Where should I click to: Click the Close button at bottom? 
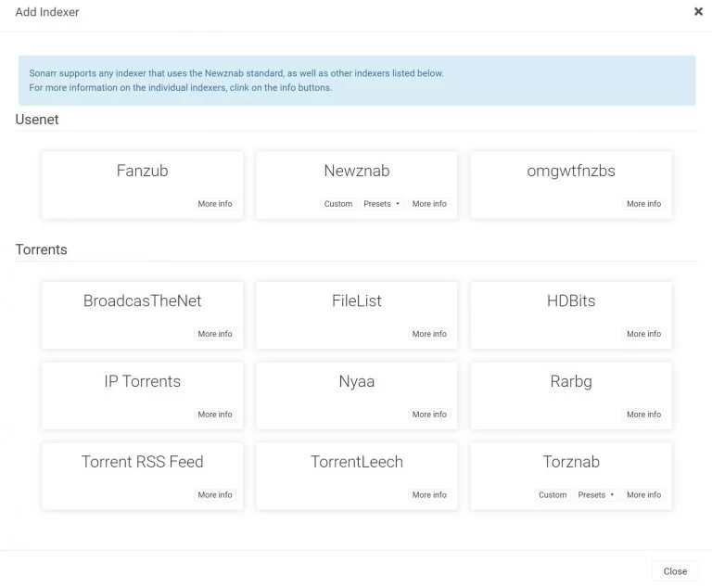coord(675,571)
